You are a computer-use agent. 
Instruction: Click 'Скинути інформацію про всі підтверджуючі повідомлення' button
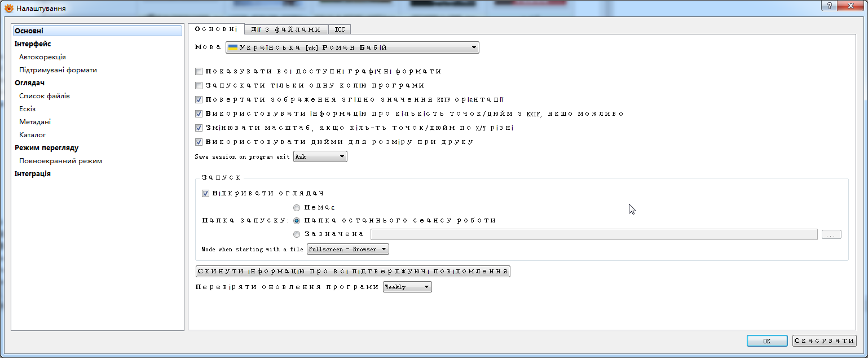(353, 271)
